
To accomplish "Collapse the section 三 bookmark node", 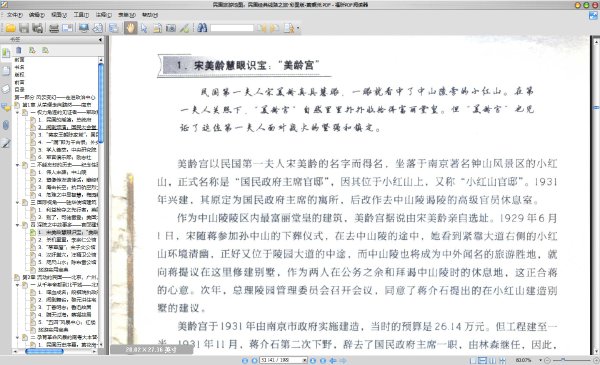I will 18,202.
